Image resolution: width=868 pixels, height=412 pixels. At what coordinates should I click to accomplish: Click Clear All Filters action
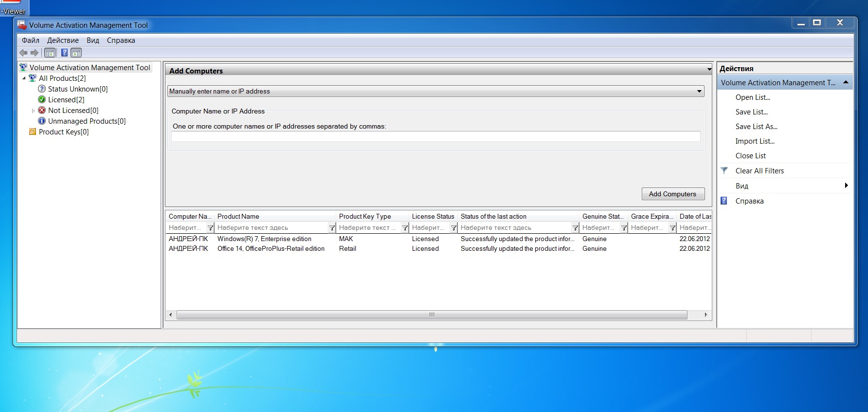(759, 171)
